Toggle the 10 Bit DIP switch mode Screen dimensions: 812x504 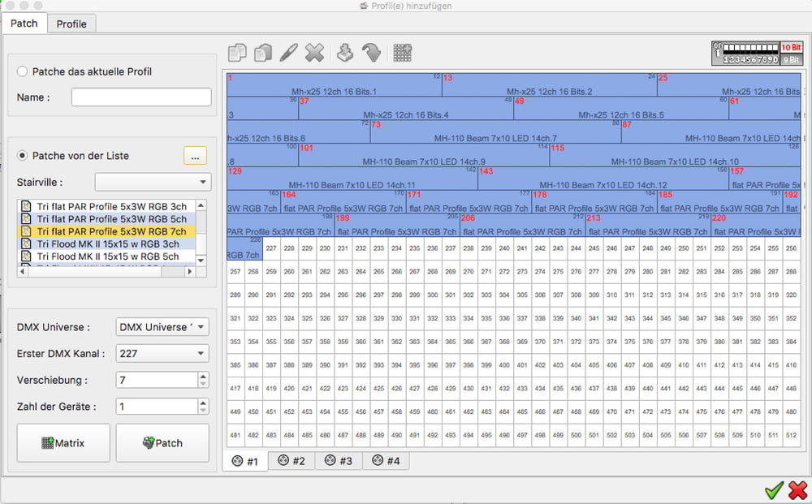click(791, 47)
